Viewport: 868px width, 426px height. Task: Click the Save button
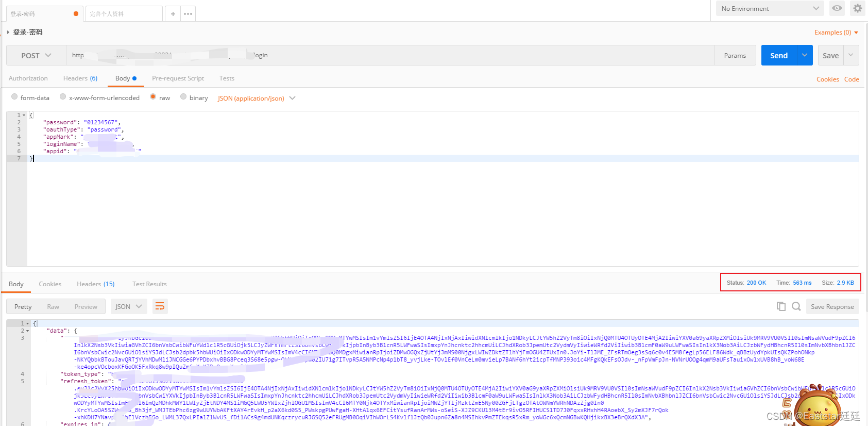pyautogui.click(x=830, y=55)
